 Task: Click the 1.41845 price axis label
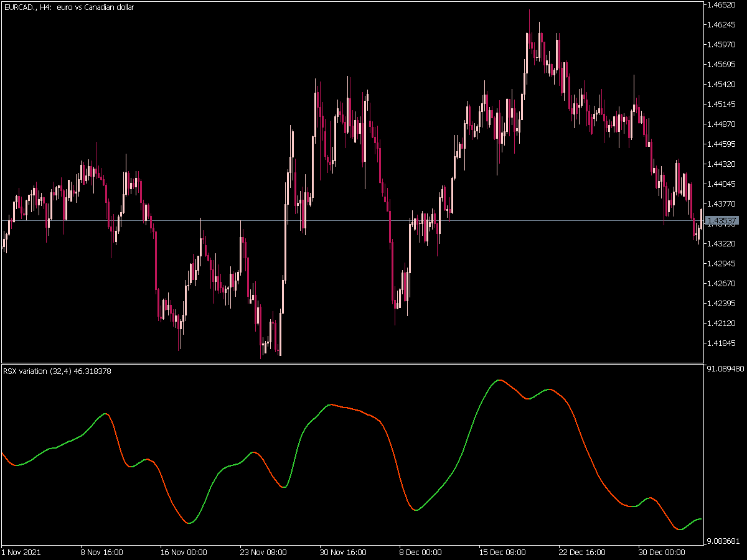[x=723, y=343]
